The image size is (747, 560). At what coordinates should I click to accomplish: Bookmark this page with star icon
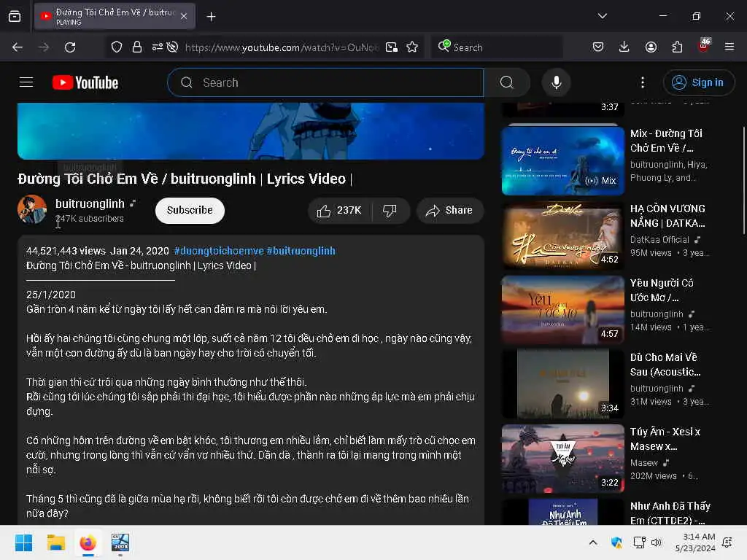(x=412, y=47)
